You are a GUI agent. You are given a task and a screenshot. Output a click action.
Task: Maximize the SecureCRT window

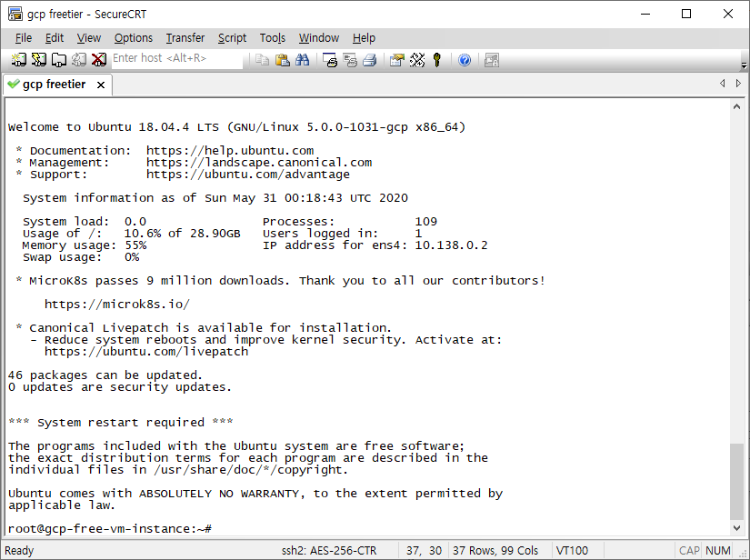click(x=686, y=14)
